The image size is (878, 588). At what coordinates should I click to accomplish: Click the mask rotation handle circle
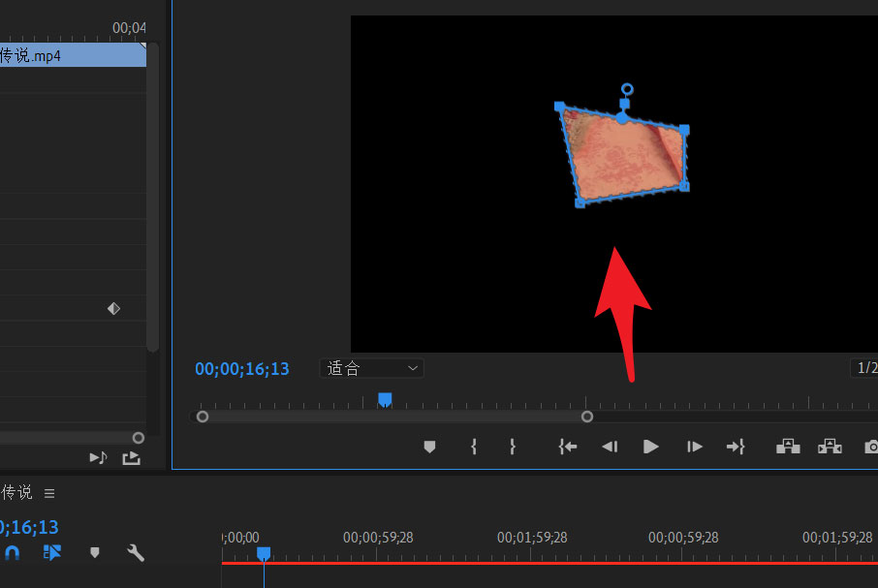(x=627, y=89)
